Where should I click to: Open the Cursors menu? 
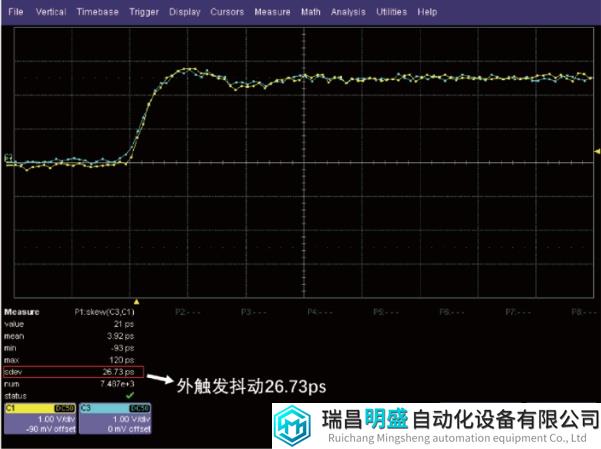click(x=227, y=12)
